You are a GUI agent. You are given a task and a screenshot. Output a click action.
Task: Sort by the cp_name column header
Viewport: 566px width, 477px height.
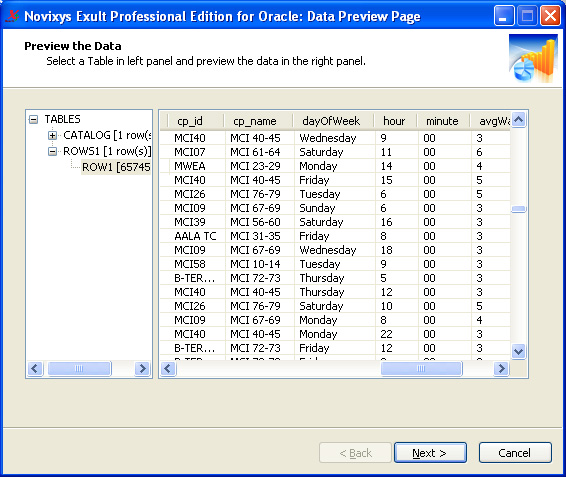pyautogui.click(x=258, y=121)
